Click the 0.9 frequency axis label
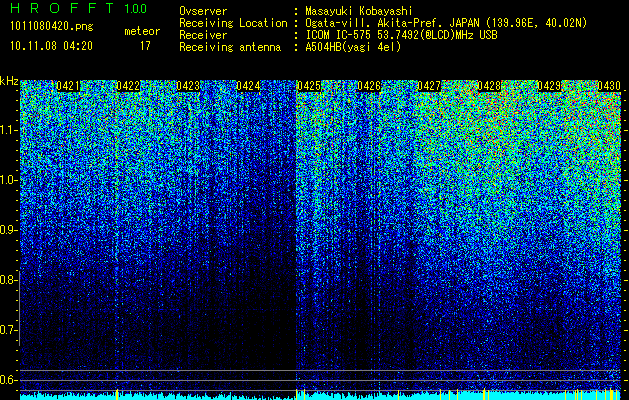The width and height of the screenshot is (629, 400). (x=8, y=230)
